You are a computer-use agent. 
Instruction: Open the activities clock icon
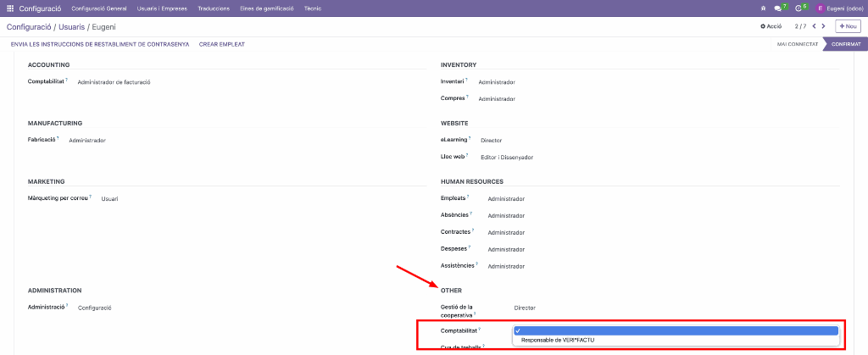click(798, 8)
